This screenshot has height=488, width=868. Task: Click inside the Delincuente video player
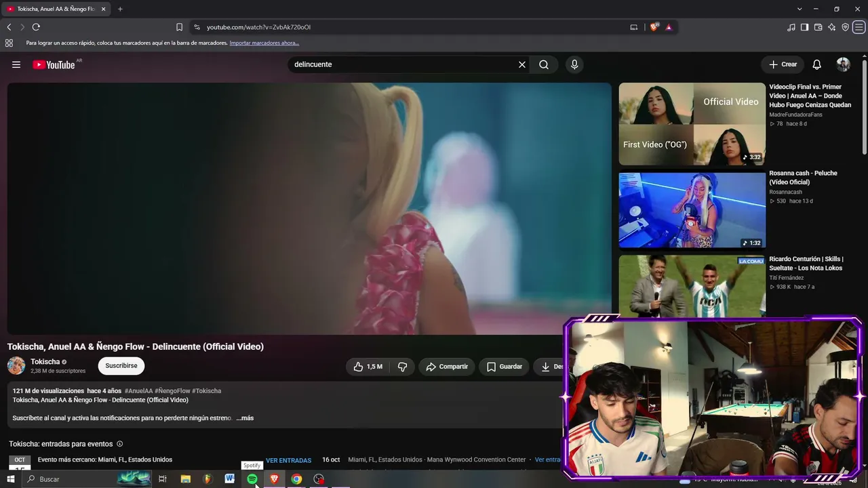pos(309,208)
